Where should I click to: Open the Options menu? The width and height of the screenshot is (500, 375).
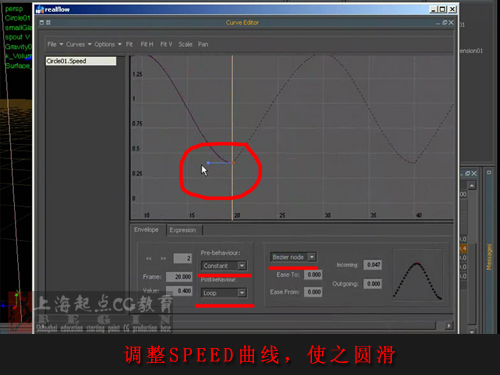point(108,44)
